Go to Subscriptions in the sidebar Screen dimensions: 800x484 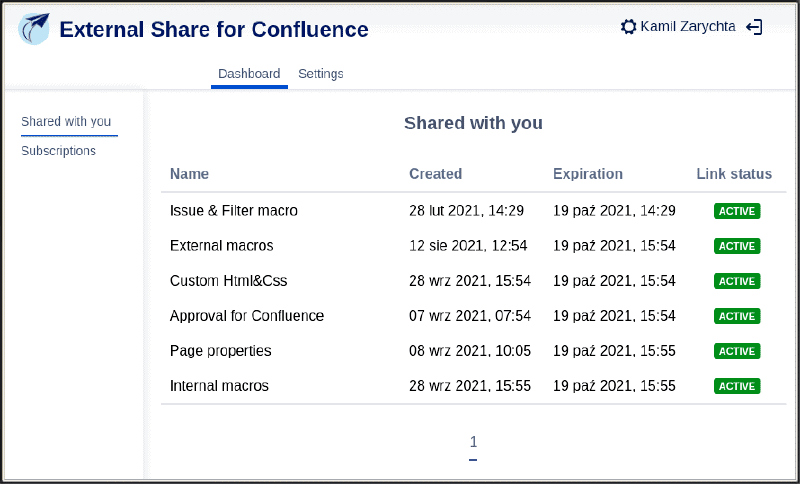click(58, 150)
